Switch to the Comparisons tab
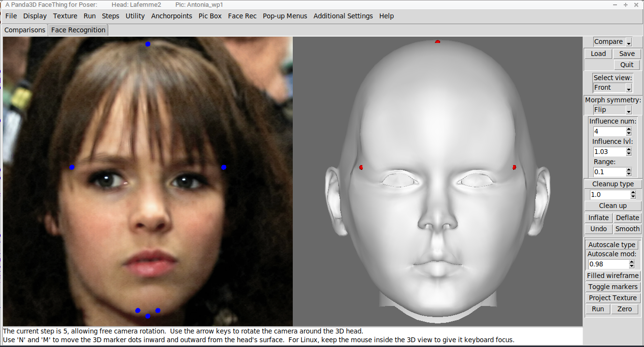644x347 pixels. click(x=25, y=30)
